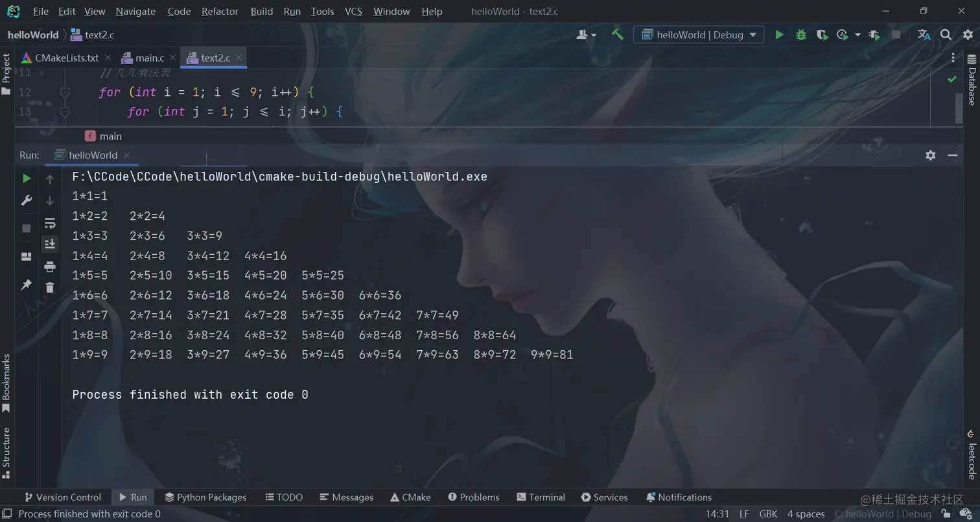Toggle the Database side panel
The image size is (980, 522).
click(x=972, y=80)
